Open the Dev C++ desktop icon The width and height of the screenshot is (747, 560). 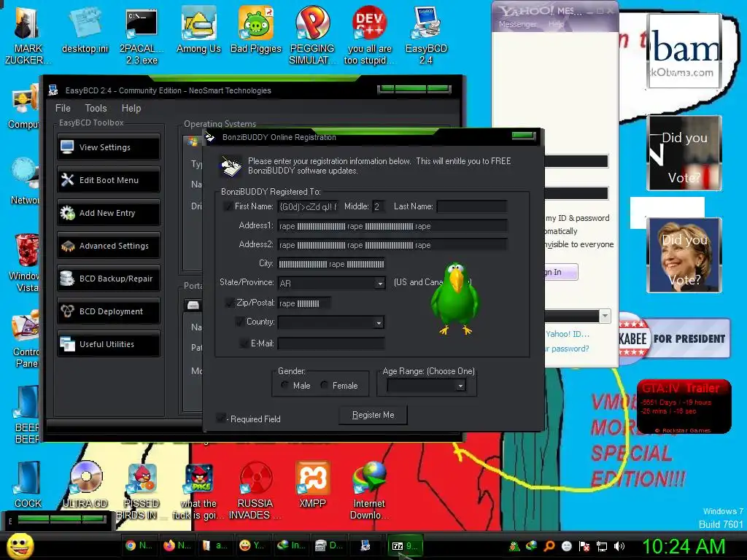click(x=370, y=34)
